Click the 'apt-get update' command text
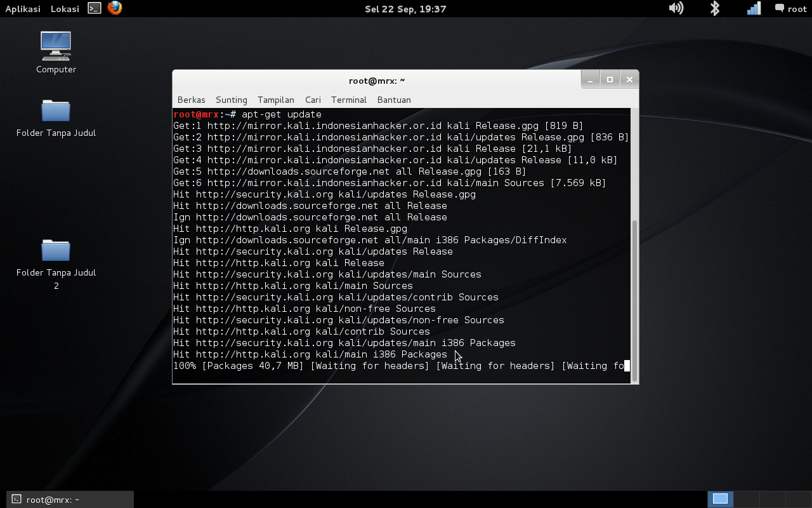 (x=282, y=114)
